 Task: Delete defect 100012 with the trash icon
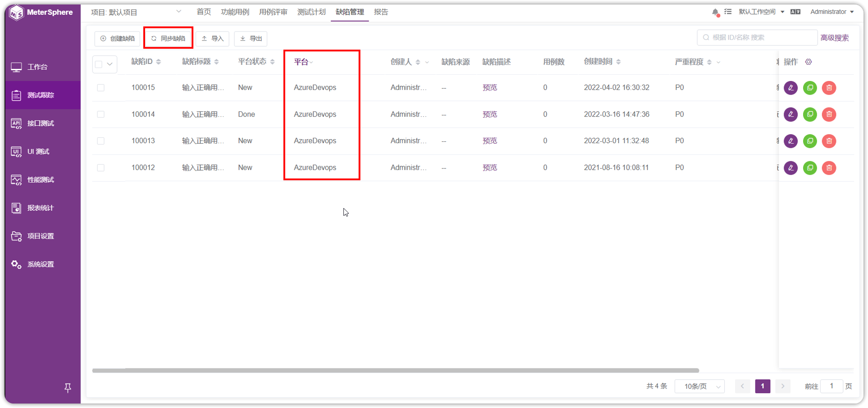(x=829, y=168)
